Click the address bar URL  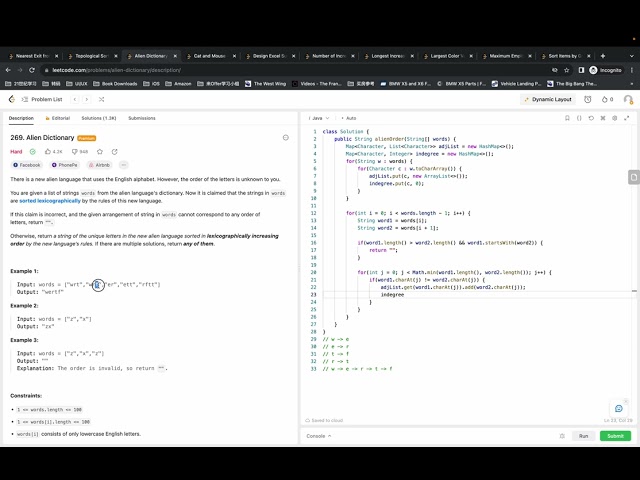pos(116,70)
